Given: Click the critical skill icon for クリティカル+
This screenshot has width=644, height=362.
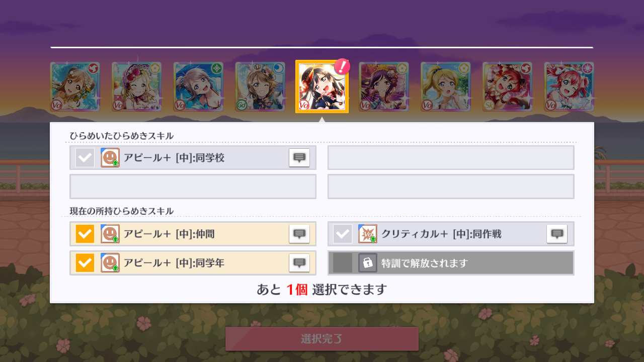Looking at the screenshot, I should pos(368,234).
